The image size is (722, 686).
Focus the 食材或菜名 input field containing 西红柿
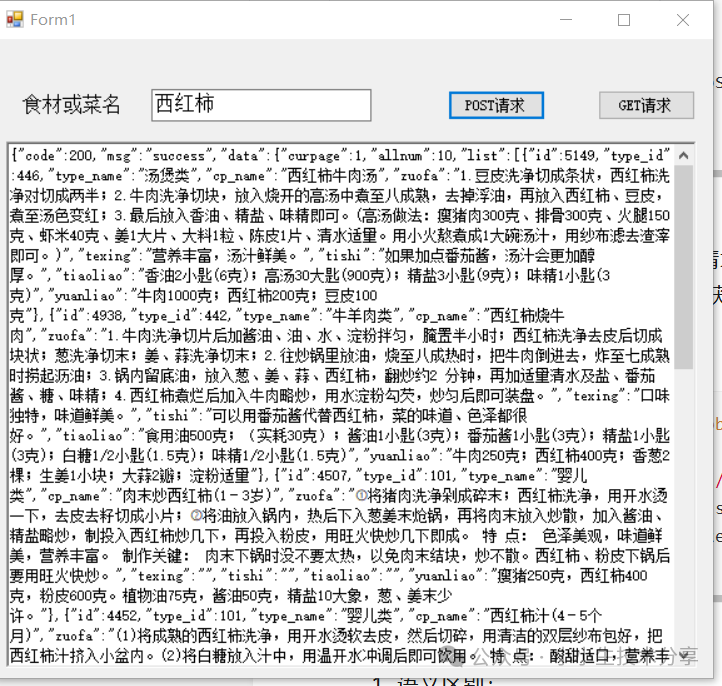click(x=261, y=105)
